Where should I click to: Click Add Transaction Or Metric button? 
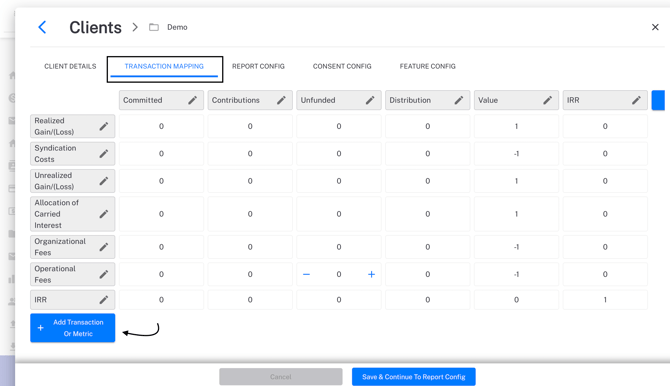pos(73,328)
